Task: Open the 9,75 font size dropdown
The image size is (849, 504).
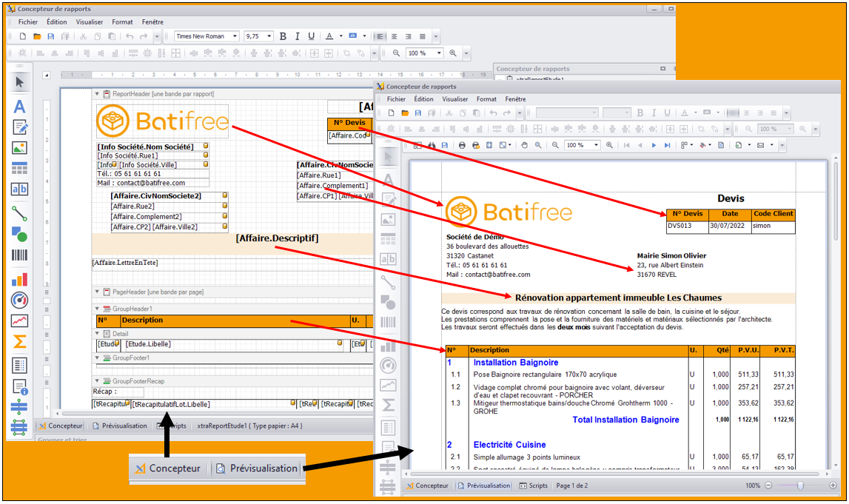Action: pos(269,36)
